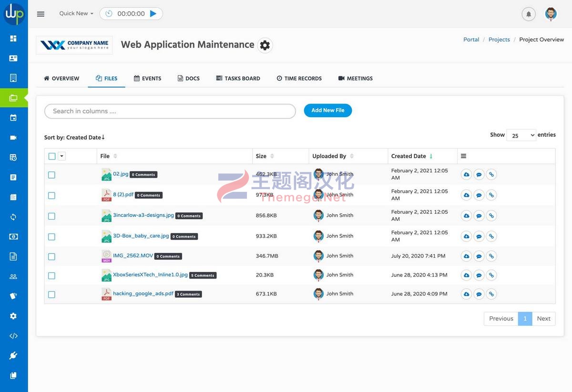Open the plug icon in sidebar
Image resolution: width=572 pixels, height=392 pixels.
click(x=13, y=355)
